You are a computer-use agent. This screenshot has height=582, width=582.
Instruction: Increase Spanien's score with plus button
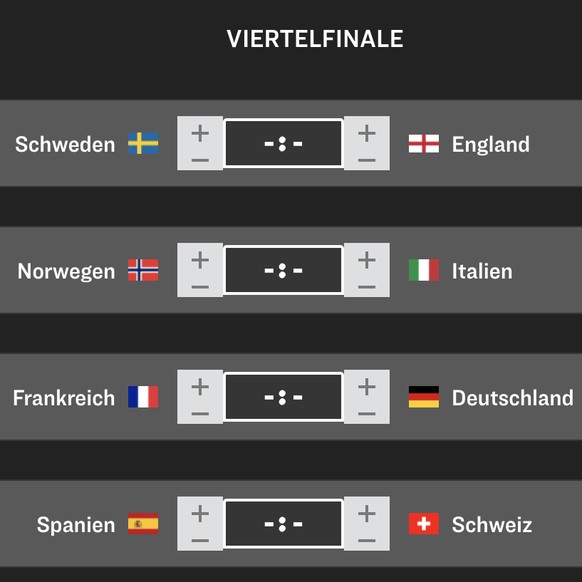pos(200,514)
